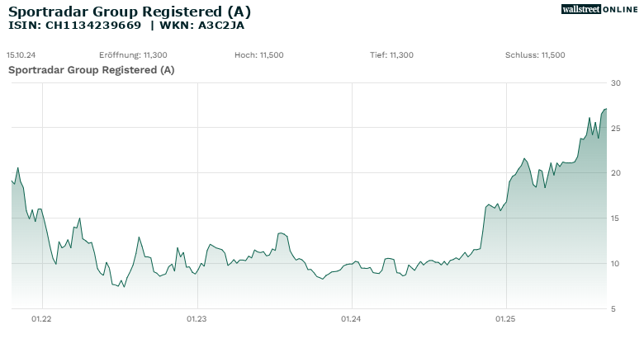Select the ISIN: CH1134239669 text

[x=75, y=26]
